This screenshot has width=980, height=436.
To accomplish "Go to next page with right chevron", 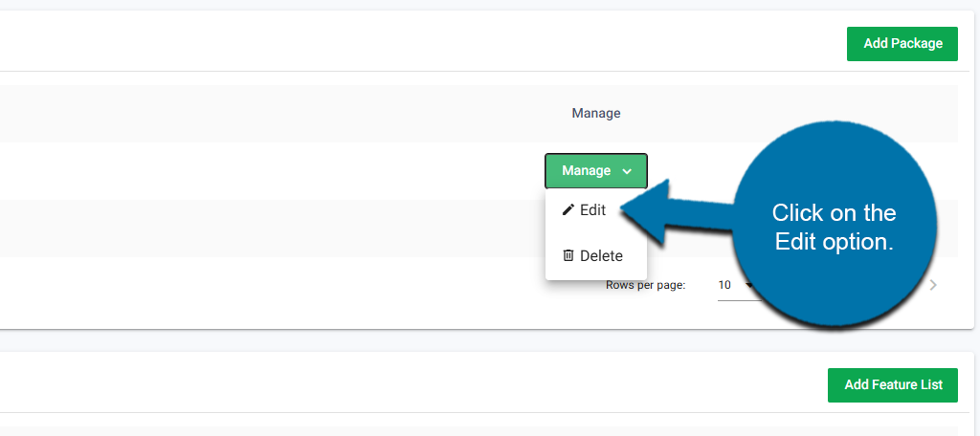I will [933, 285].
